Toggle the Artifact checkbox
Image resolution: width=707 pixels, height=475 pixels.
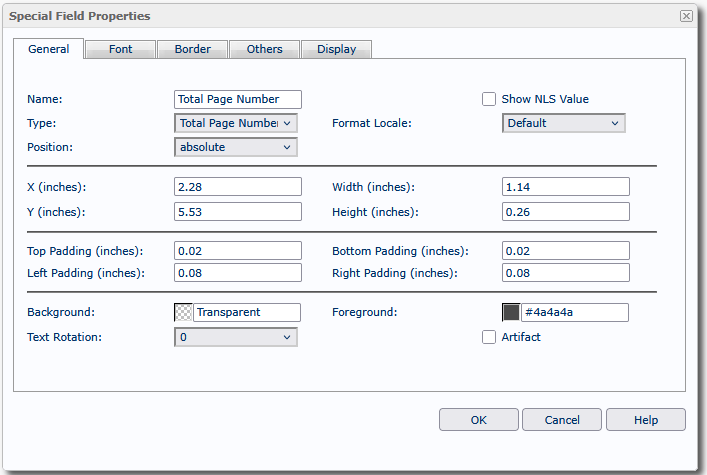tap(489, 337)
